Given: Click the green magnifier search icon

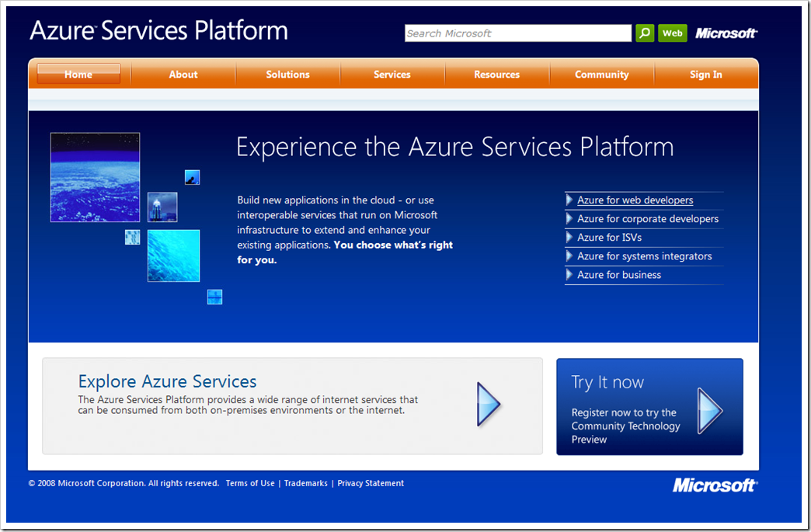Looking at the screenshot, I should [x=645, y=33].
